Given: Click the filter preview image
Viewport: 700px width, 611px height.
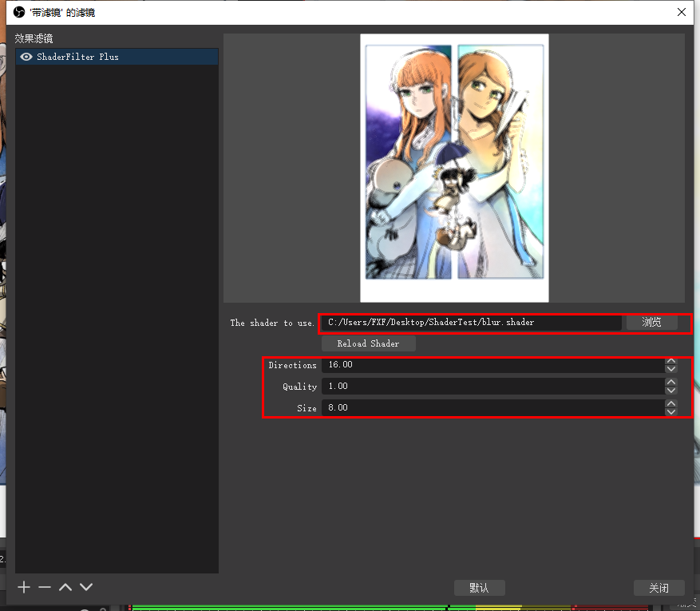Looking at the screenshot, I should [x=454, y=168].
